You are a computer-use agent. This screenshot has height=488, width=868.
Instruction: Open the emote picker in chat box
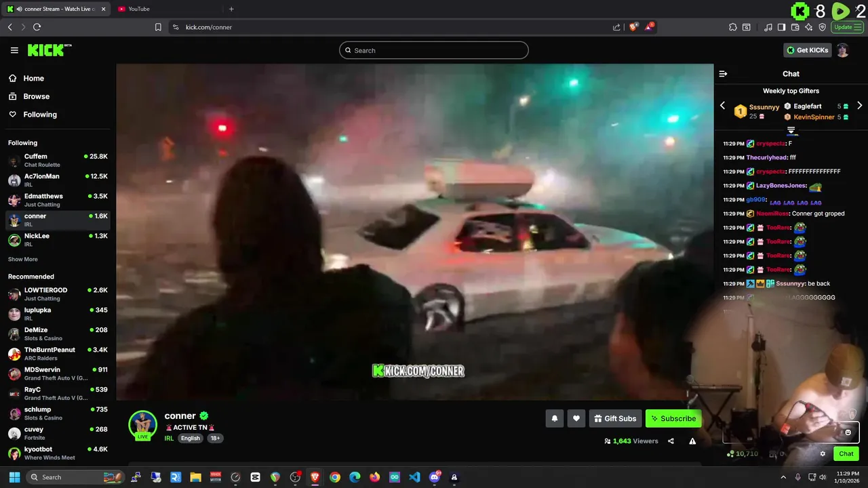(x=848, y=432)
